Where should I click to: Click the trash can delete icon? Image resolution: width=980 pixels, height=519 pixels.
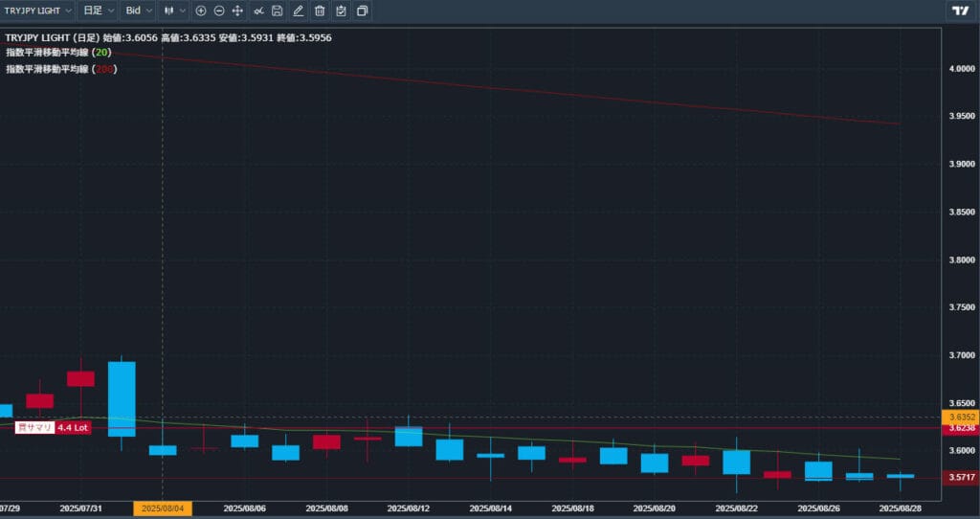[x=320, y=11]
